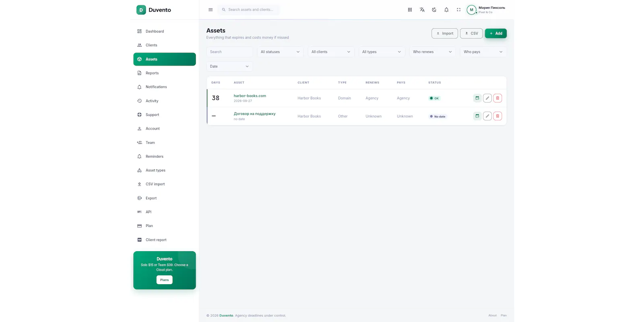
Task: Delete the harbor-books.com asset
Action: pos(497,98)
